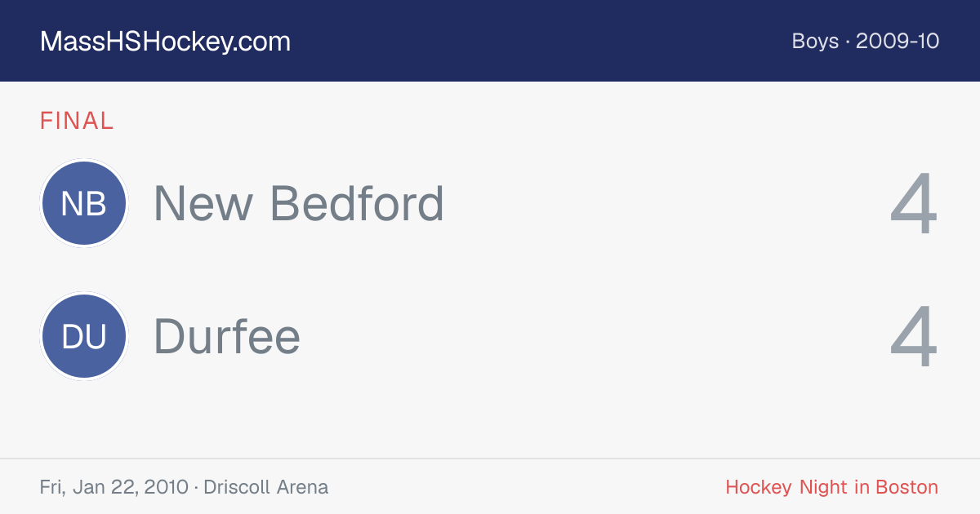Click the divider line above the footer
This screenshot has height=514, width=980.
point(490,459)
